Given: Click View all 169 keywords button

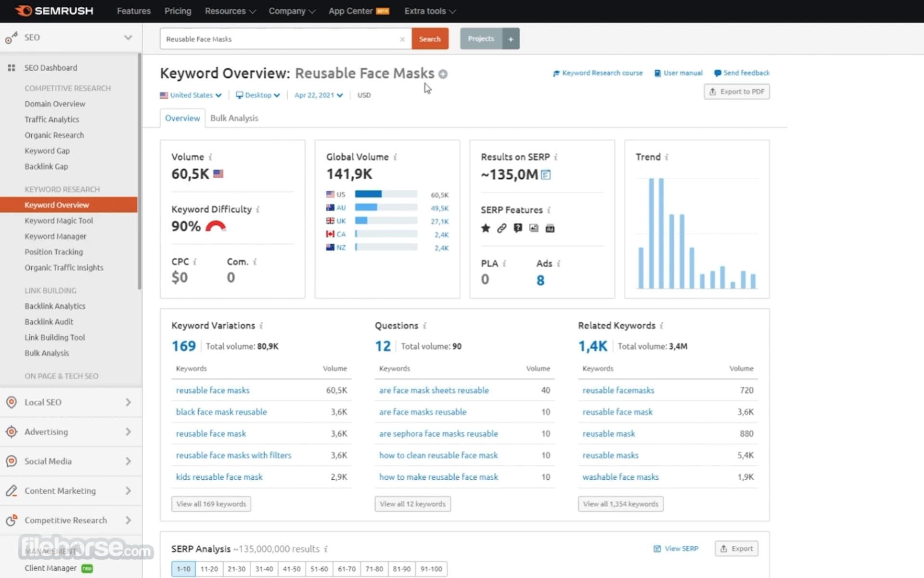Looking at the screenshot, I should click(x=211, y=504).
